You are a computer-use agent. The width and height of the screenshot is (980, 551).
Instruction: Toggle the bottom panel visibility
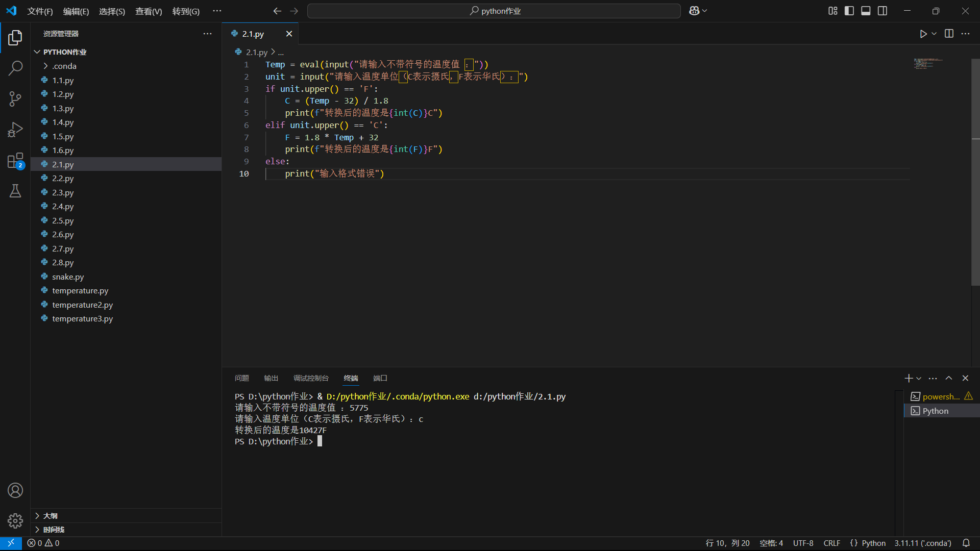tap(866, 11)
